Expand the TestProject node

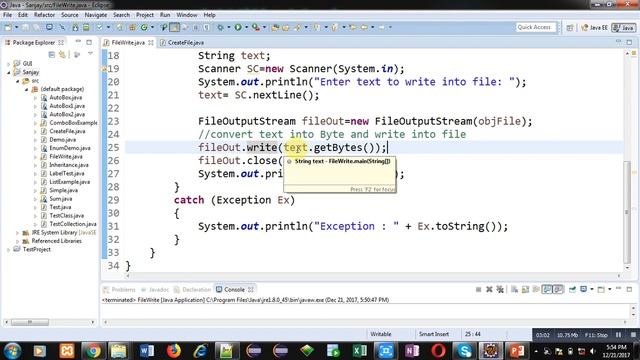pos(9,249)
